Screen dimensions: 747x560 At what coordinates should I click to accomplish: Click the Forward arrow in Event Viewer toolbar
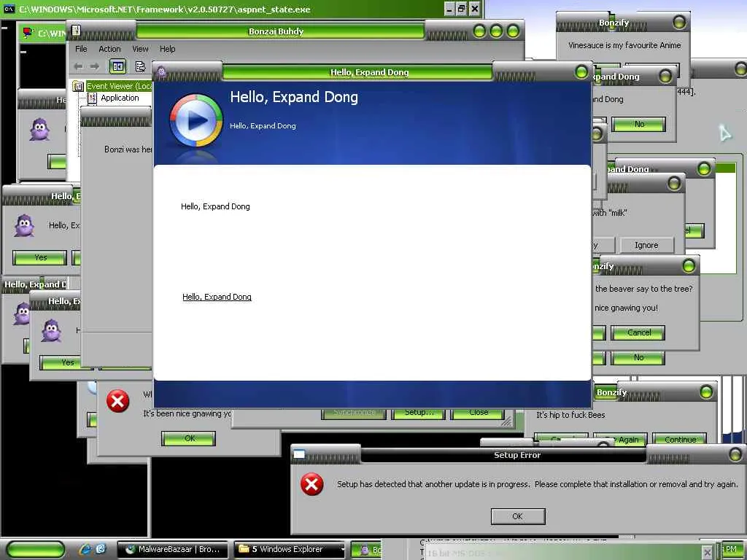(x=94, y=66)
